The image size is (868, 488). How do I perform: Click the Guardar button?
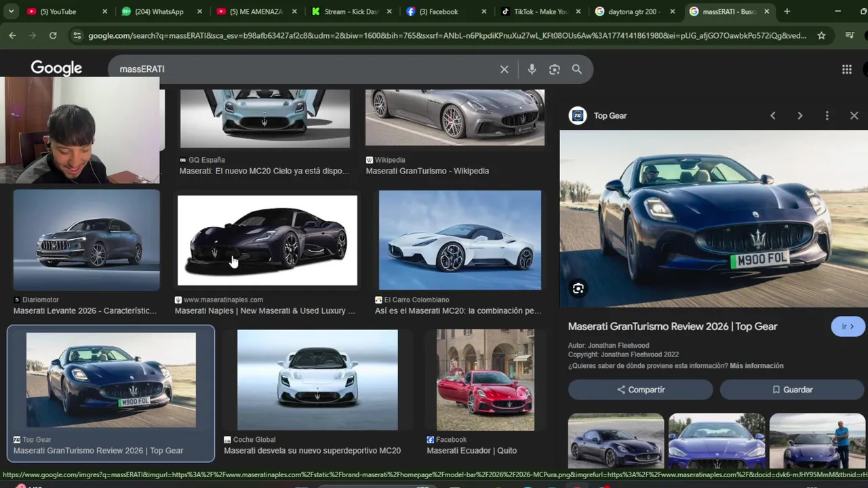pos(792,390)
